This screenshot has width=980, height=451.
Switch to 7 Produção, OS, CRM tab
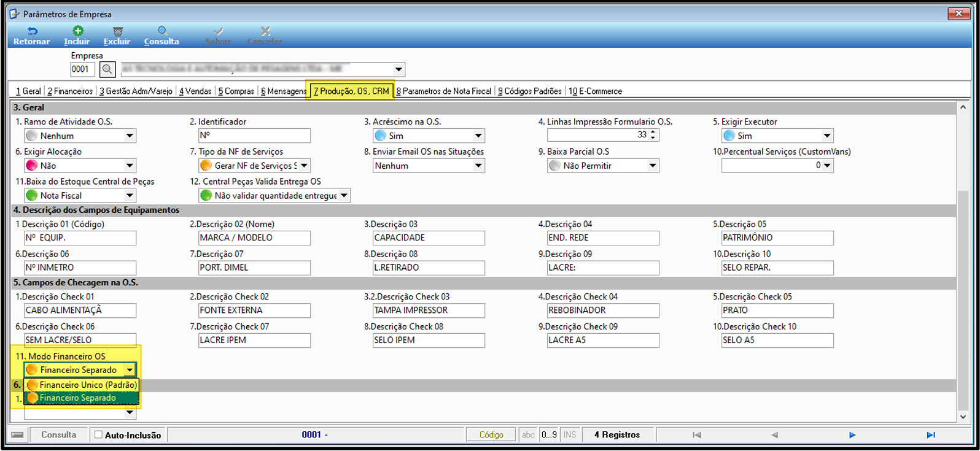(x=351, y=91)
